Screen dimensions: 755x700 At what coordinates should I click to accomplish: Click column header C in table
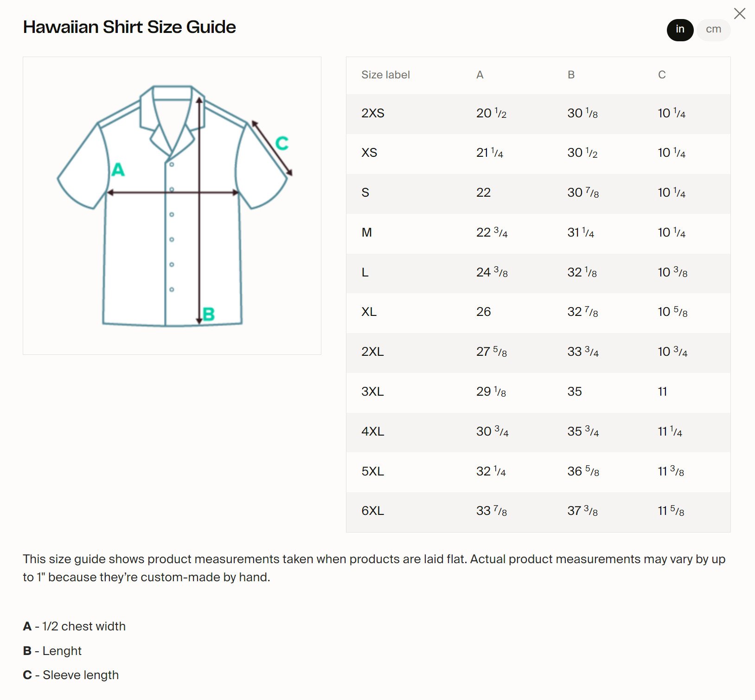tap(662, 75)
